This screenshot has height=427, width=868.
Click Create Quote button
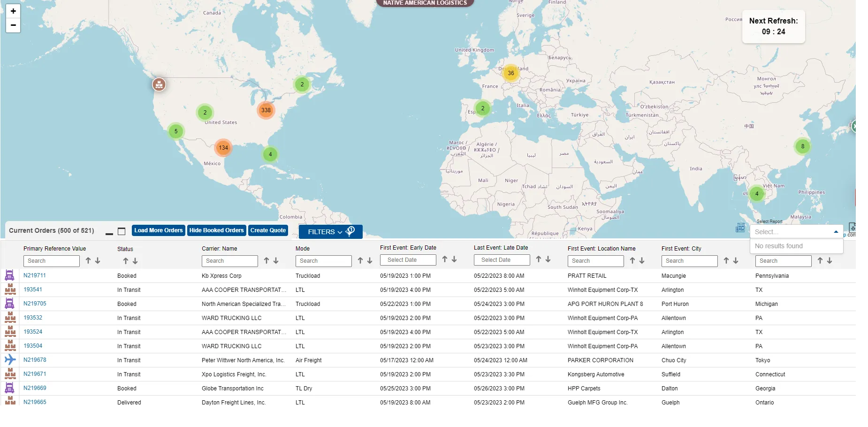pyautogui.click(x=268, y=230)
